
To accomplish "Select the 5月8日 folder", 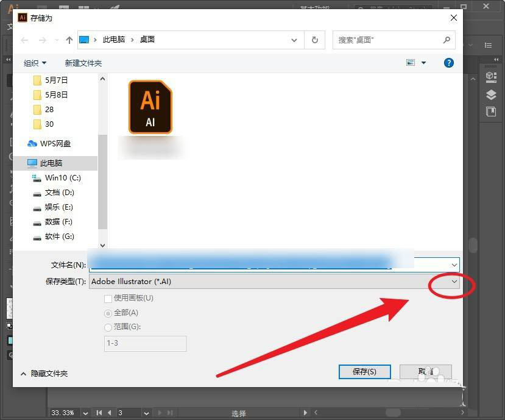I will [x=50, y=94].
